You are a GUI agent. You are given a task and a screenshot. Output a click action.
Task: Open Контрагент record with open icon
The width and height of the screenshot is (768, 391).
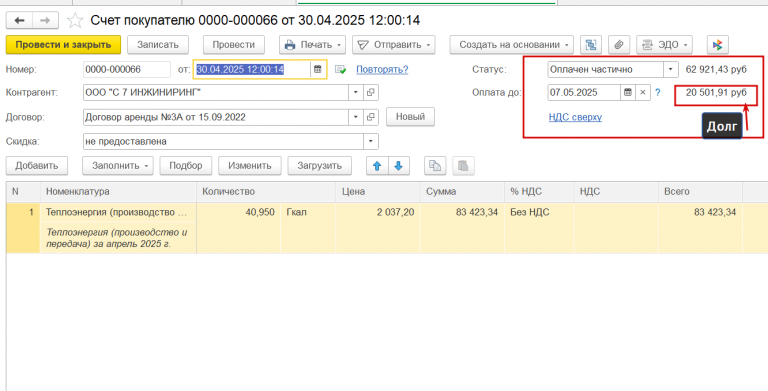pos(371,93)
